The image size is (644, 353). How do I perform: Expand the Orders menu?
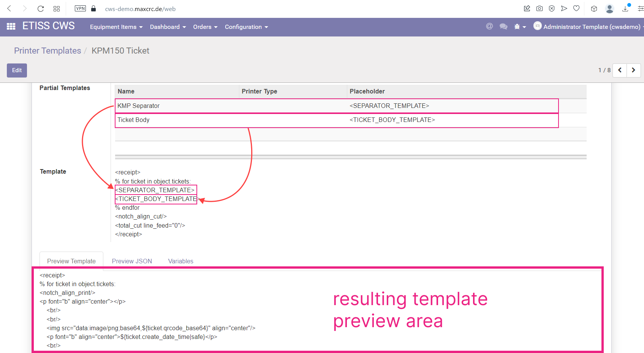click(205, 27)
